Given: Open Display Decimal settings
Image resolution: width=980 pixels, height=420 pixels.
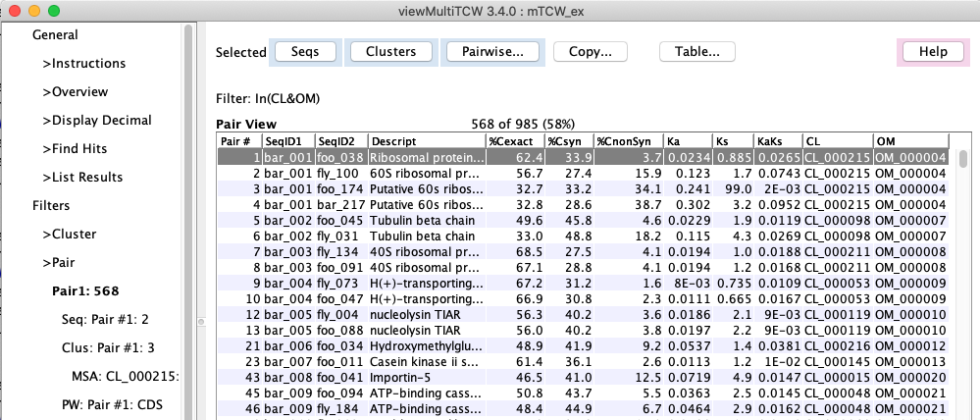Looking at the screenshot, I should coord(96,121).
